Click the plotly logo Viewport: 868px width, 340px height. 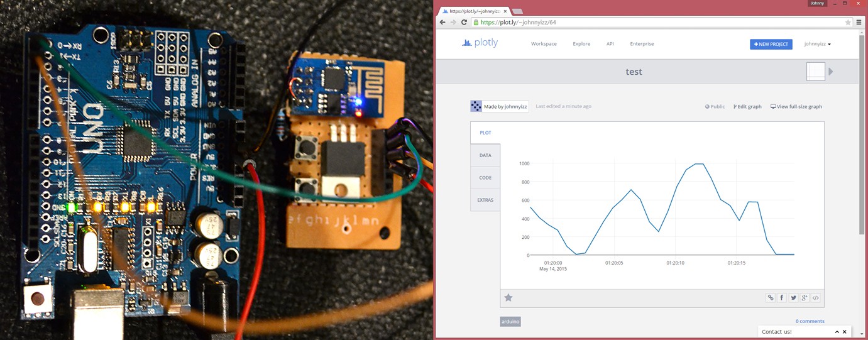(x=480, y=43)
